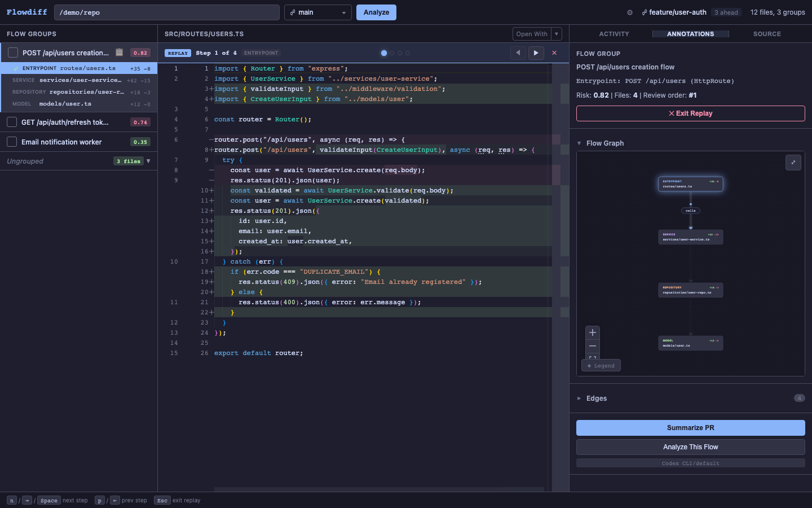The width and height of the screenshot is (812, 508).
Task: Click the REPLAY badge
Action: (x=178, y=53)
